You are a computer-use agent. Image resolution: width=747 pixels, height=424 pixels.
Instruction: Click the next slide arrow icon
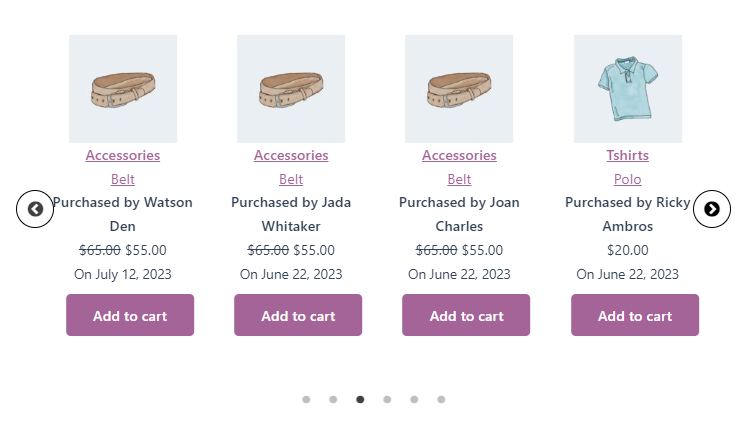click(711, 209)
